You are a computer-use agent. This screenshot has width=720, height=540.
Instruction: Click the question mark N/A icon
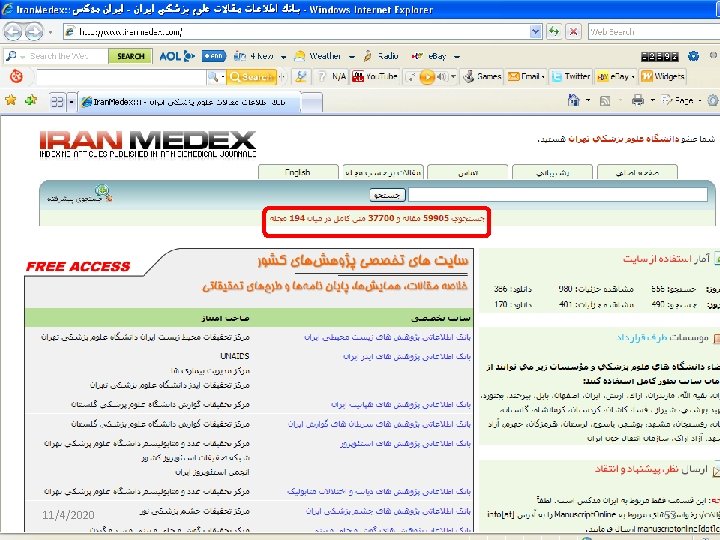pos(332,77)
